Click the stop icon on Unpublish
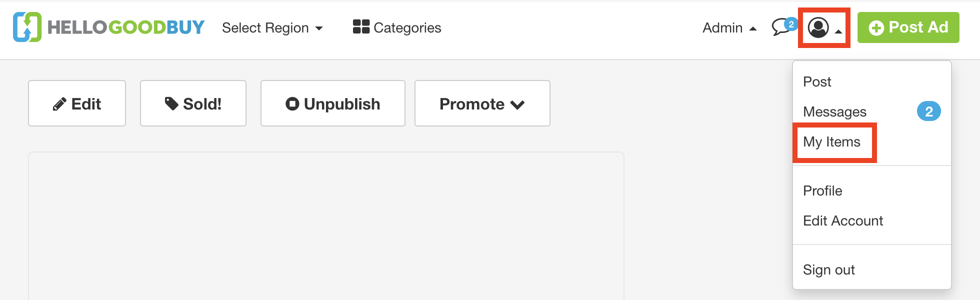 pos(292,103)
